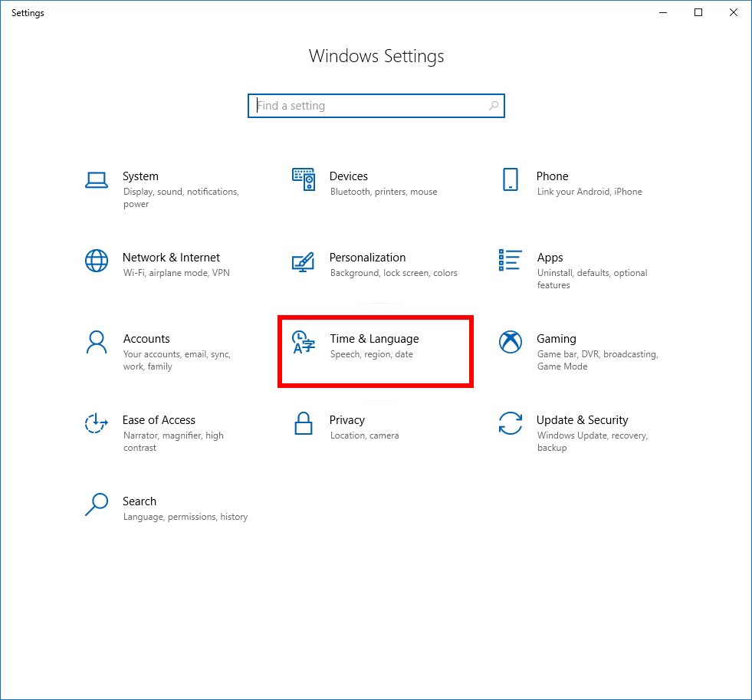Open the System laptop icon
Image resolution: width=752 pixels, height=700 pixels.
click(x=97, y=180)
